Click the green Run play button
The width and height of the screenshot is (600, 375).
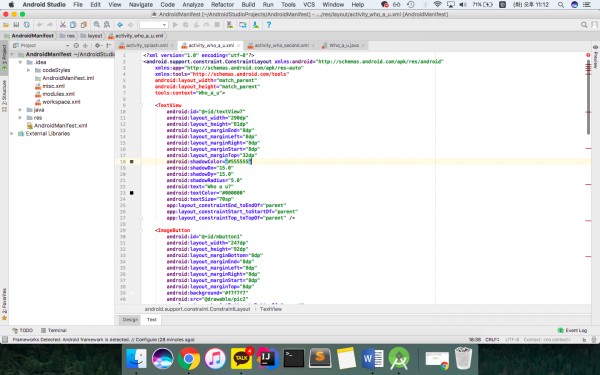point(175,25)
